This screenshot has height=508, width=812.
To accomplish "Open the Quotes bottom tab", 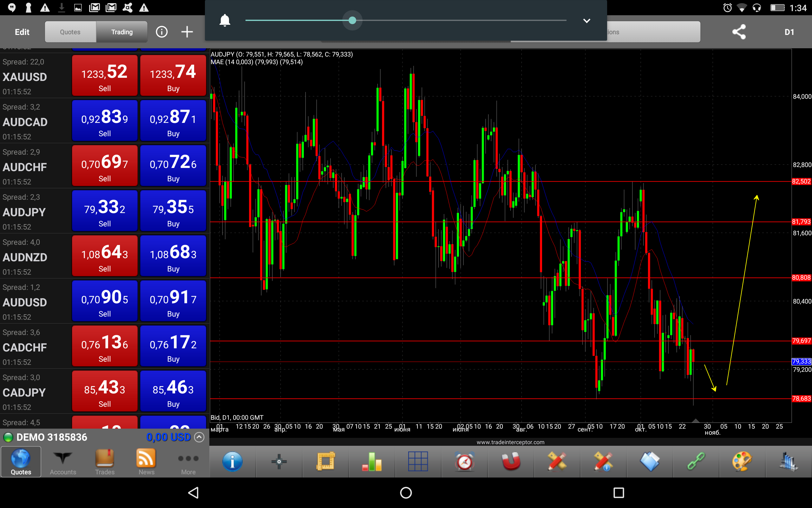I will pos(21,462).
